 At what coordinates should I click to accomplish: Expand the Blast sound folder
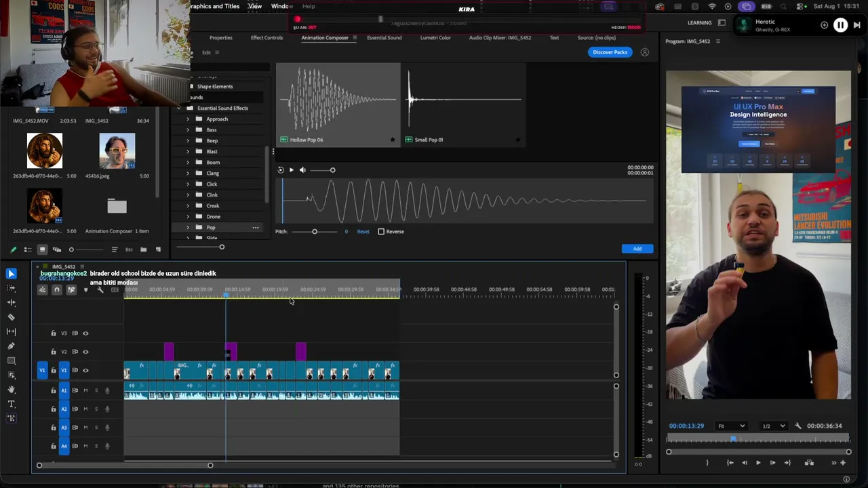point(188,152)
